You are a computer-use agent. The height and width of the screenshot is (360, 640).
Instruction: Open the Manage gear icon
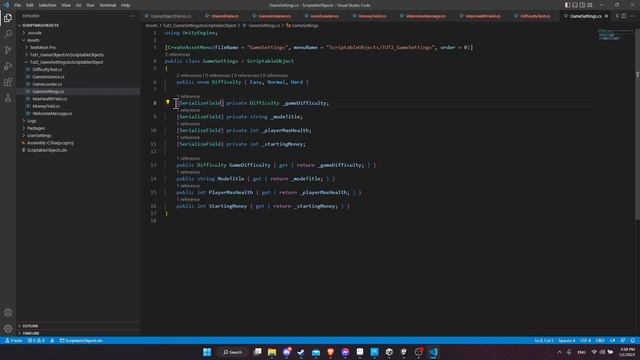pyautogui.click(x=8, y=329)
